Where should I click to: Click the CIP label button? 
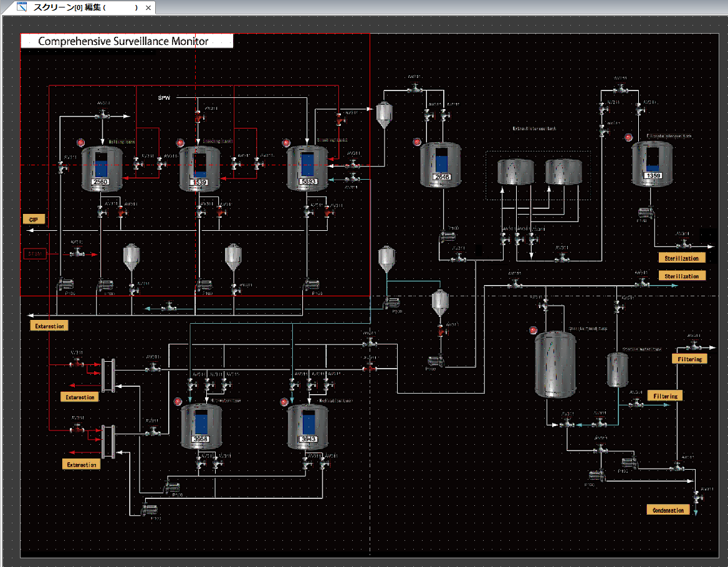(x=33, y=220)
